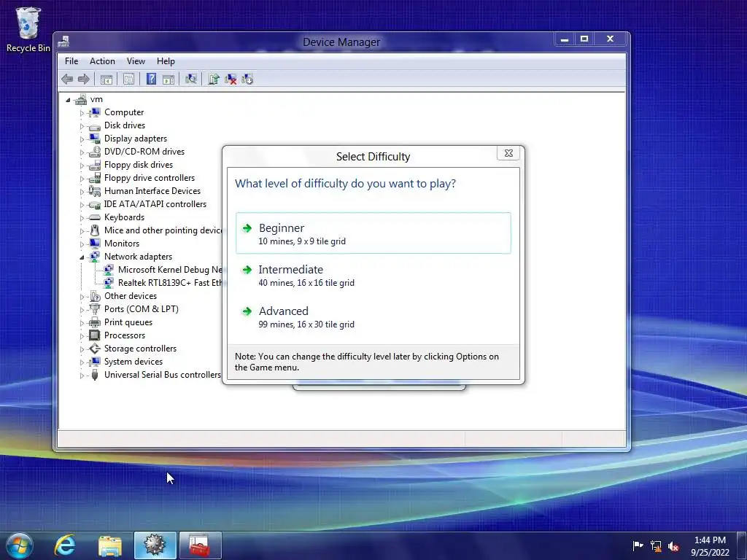
Task: Click the Disable device toolbar icon
Action: pyautogui.click(x=247, y=79)
